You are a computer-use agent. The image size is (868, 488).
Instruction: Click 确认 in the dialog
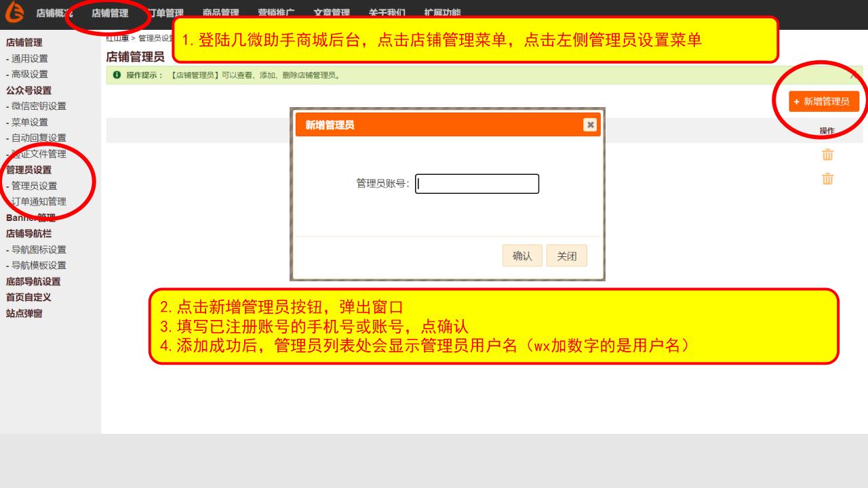click(522, 256)
